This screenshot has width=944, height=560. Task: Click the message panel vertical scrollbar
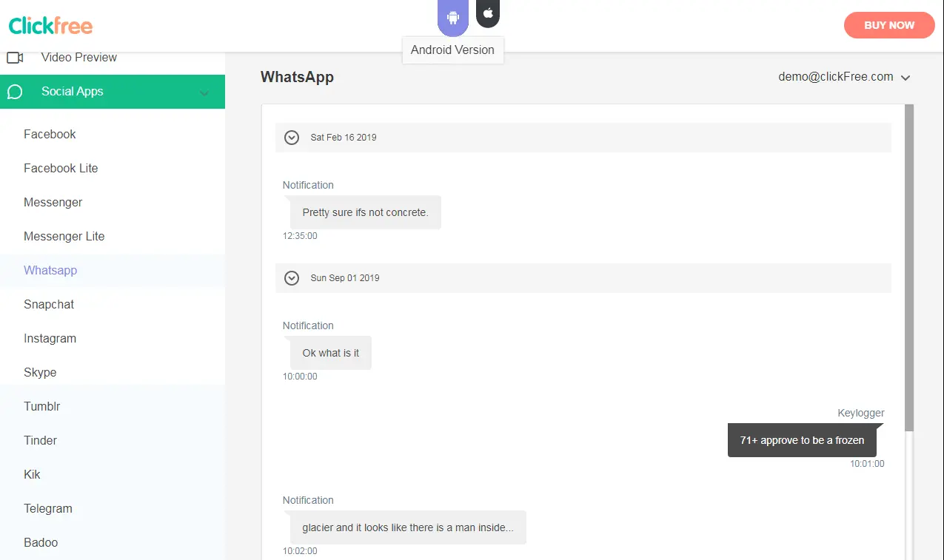910,268
